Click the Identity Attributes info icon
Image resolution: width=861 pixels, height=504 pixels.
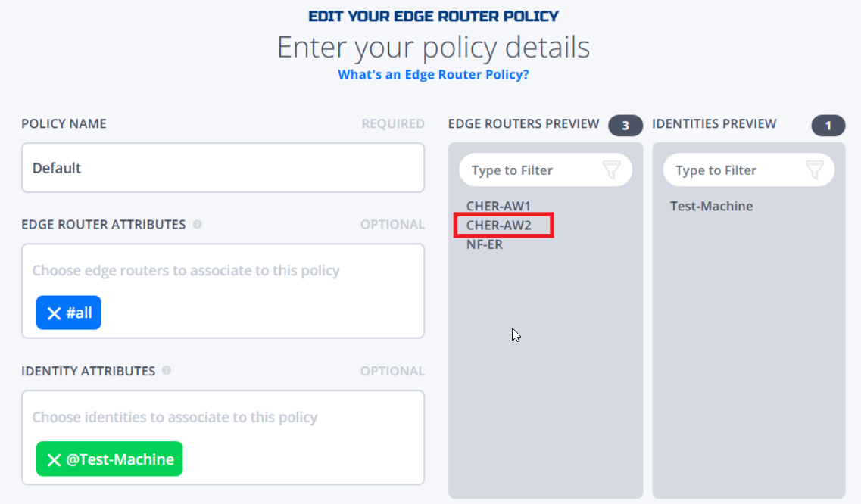(167, 371)
